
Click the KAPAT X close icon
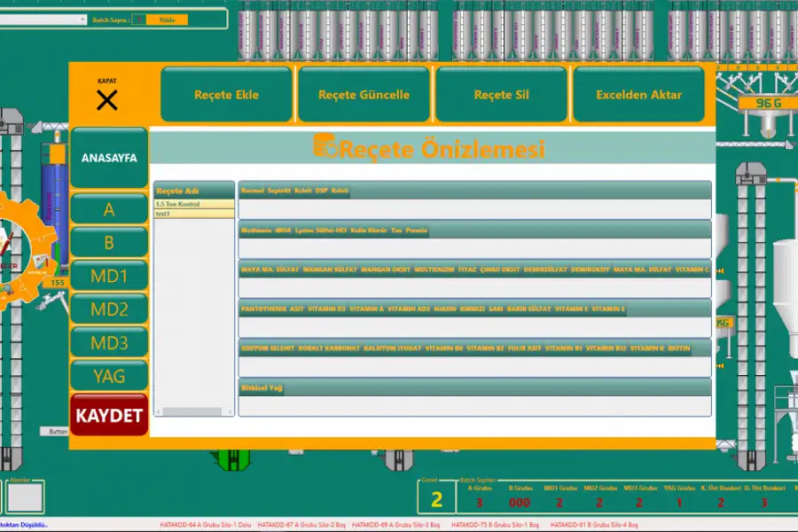click(106, 99)
